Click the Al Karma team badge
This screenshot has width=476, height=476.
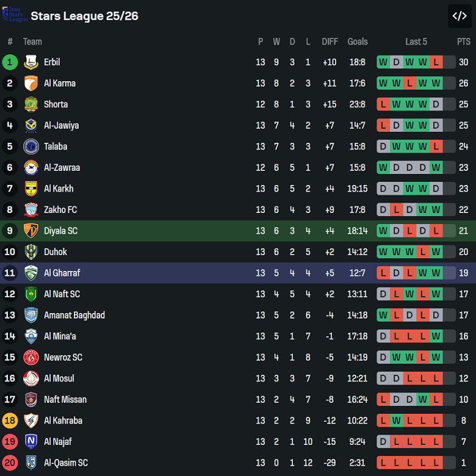click(31, 83)
